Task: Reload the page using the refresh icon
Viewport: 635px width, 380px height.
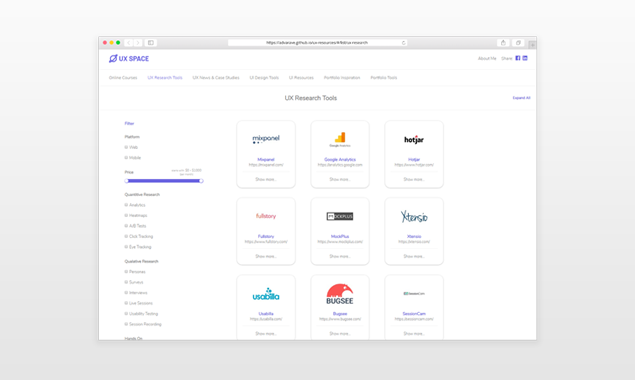Action: click(x=403, y=43)
